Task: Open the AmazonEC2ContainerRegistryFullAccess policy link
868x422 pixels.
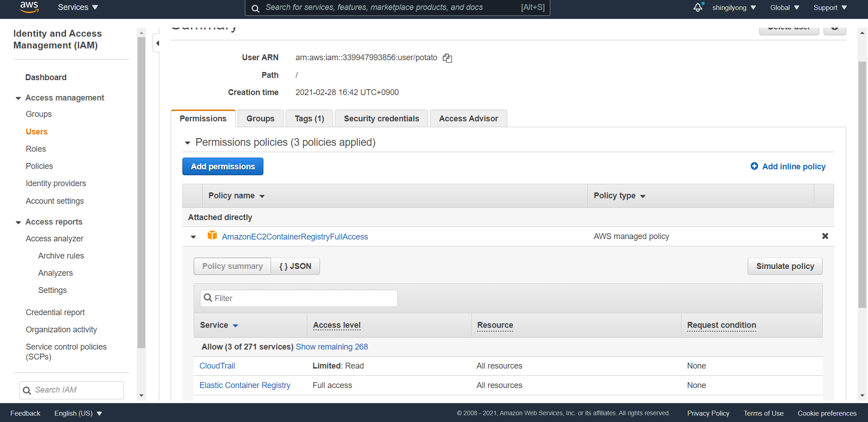Action: click(295, 237)
